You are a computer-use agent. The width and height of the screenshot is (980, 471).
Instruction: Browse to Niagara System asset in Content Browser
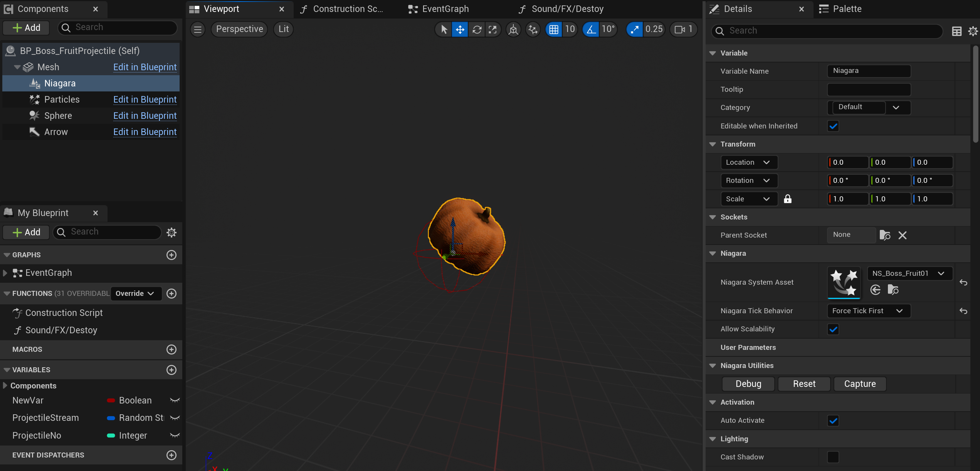pos(893,290)
